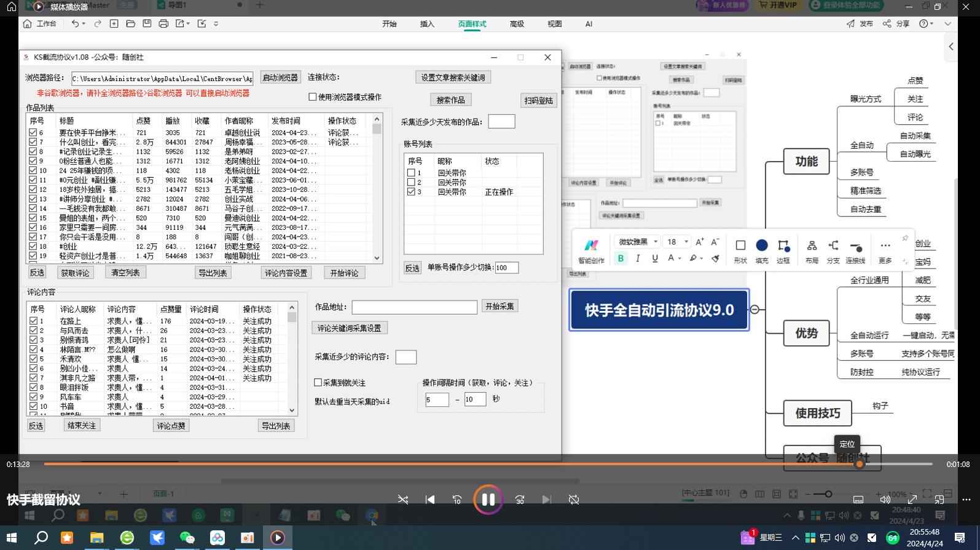Skip forward 30 seconds
The height and width of the screenshot is (550, 980).
(x=520, y=500)
